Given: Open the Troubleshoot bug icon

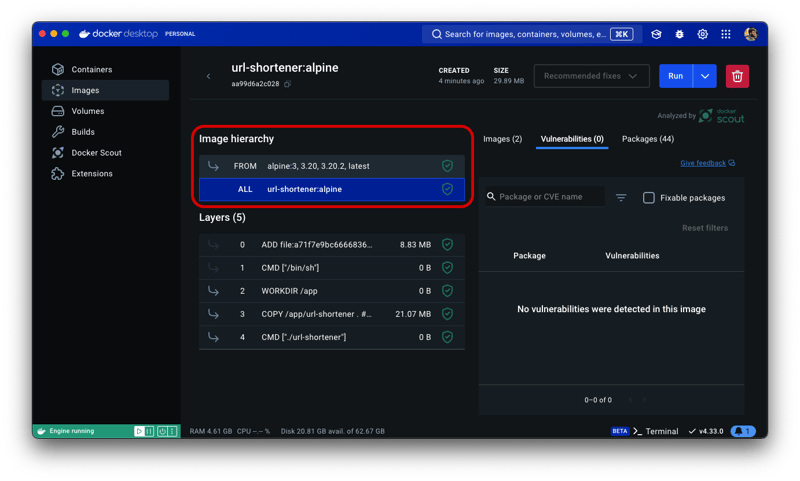Looking at the screenshot, I should click(680, 34).
